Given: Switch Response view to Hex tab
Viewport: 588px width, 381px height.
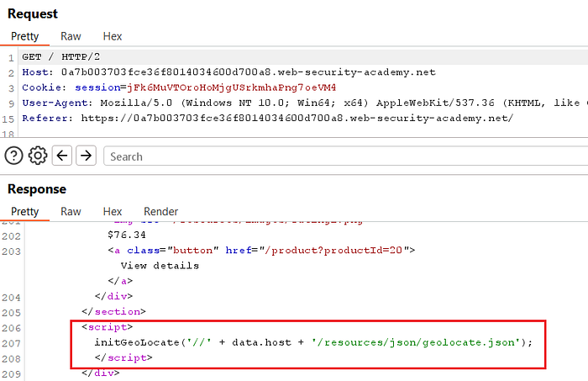Looking at the screenshot, I should 113,212.
